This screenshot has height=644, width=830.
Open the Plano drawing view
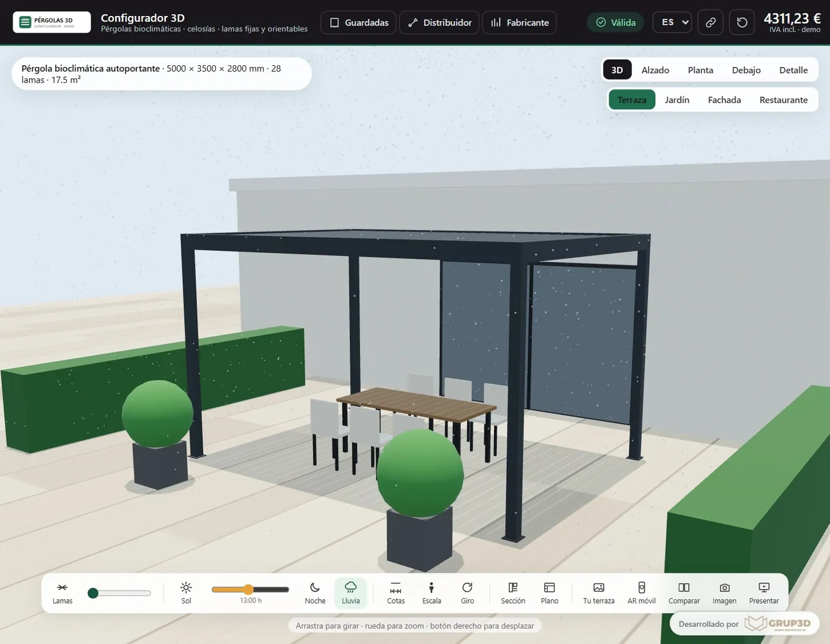pos(550,592)
